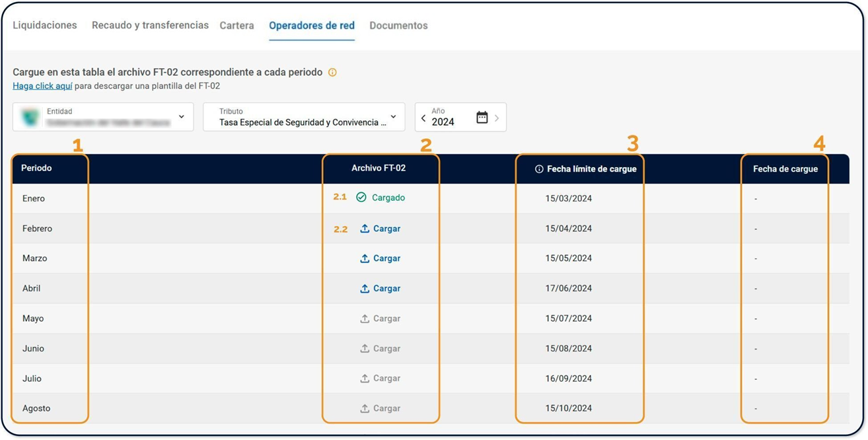Click the Cargado check icon for Enero
The height and width of the screenshot is (440, 868).
pyautogui.click(x=361, y=198)
